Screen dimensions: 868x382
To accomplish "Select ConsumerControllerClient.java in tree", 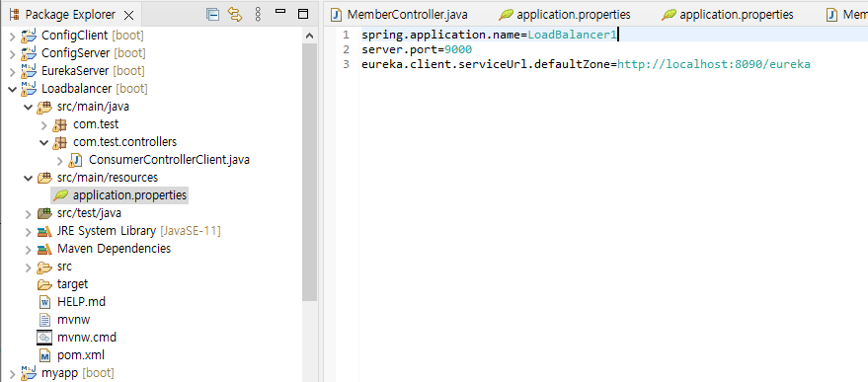I will (169, 161).
